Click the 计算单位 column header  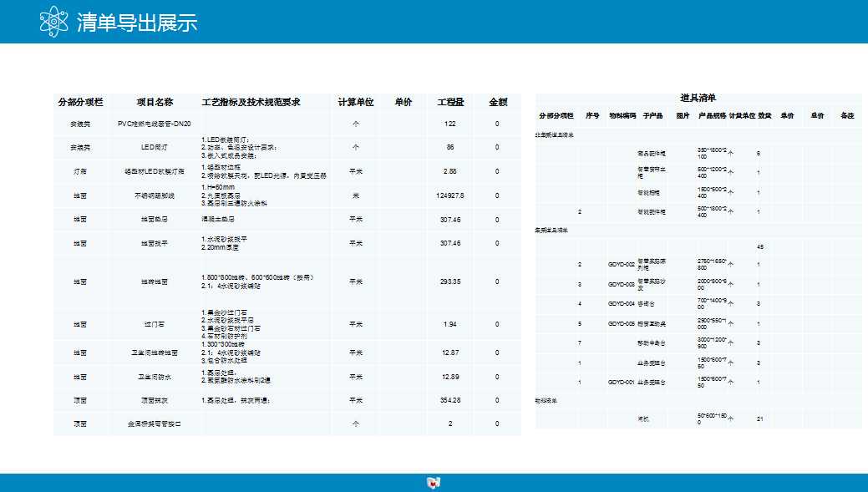355,102
